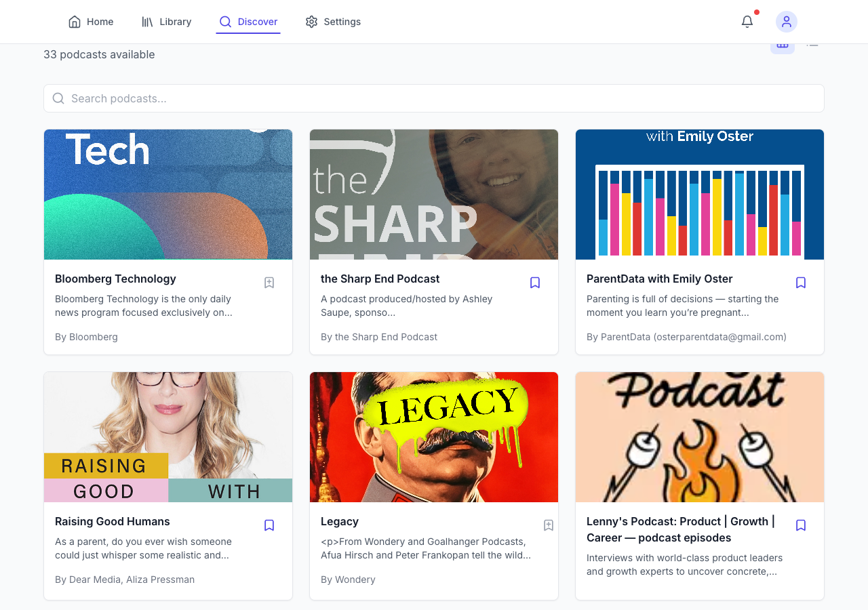Toggle bookmark on the Legacy podcast
Viewport: 868px width, 610px height.
[549, 525]
